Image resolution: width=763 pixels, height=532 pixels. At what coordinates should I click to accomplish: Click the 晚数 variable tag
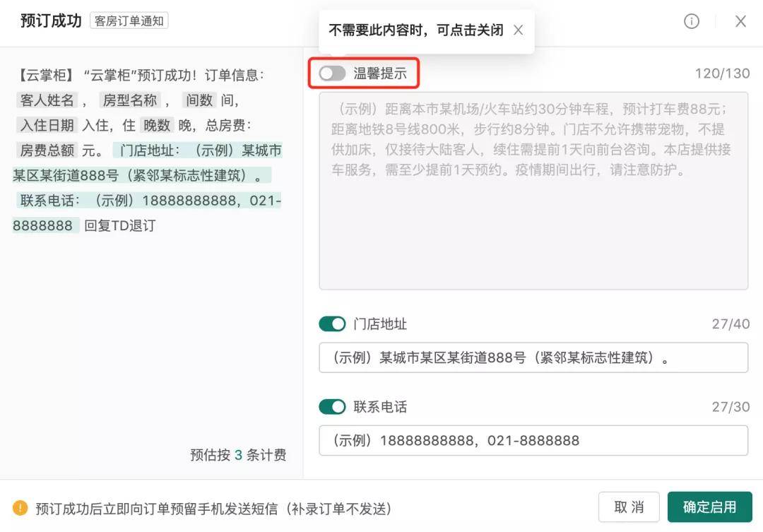point(157,125)
